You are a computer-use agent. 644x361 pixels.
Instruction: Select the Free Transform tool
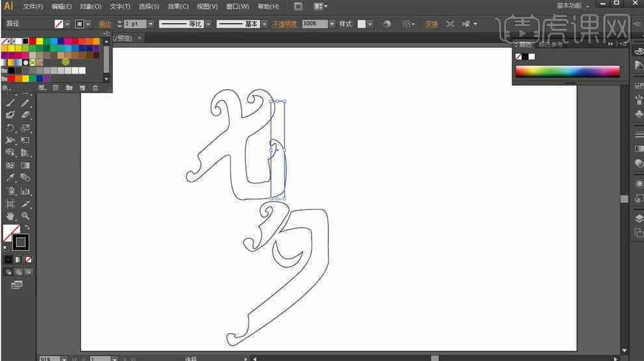pos(25,140)
